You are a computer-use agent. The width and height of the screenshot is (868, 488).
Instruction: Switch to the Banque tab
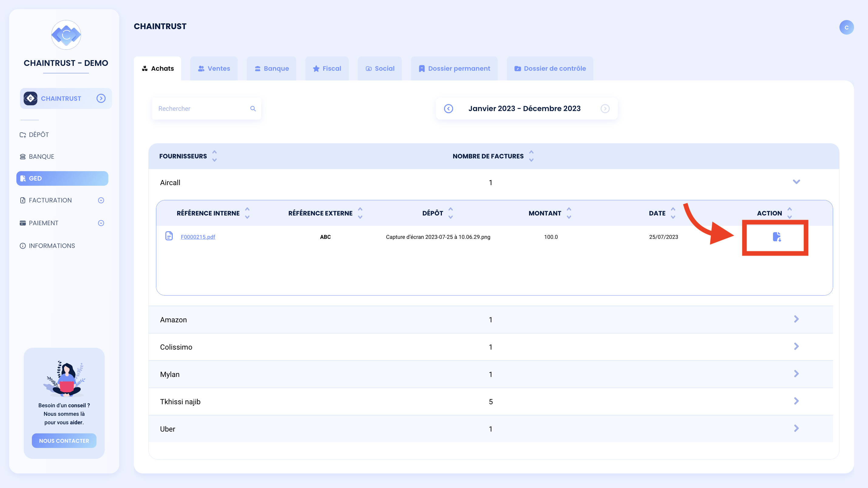(x=272, y=68)
